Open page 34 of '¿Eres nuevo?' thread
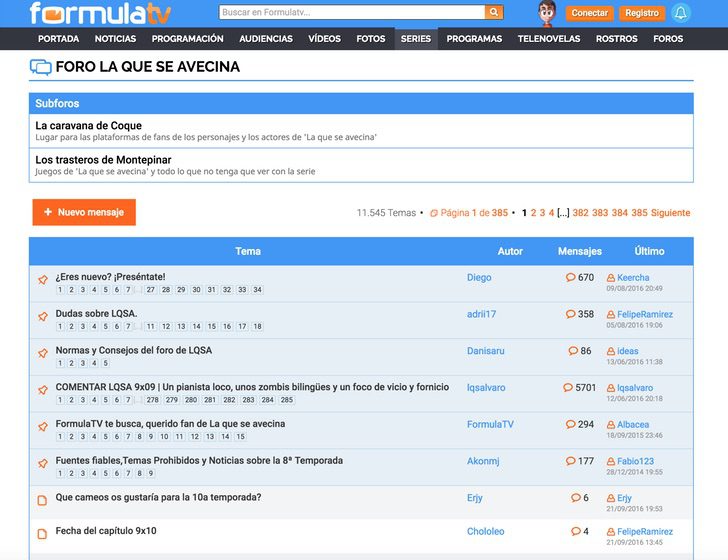This screenshot has width=728, height=560. tap(257, 290)
